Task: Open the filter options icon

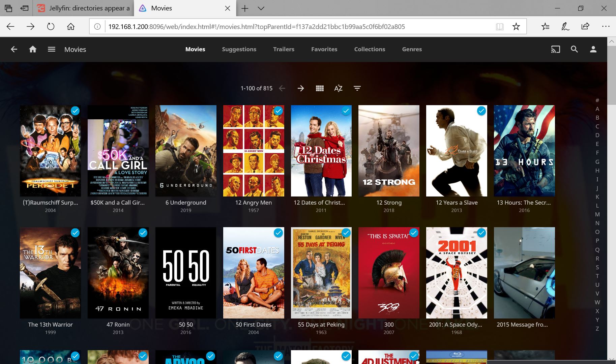Action: coord(357,88)
